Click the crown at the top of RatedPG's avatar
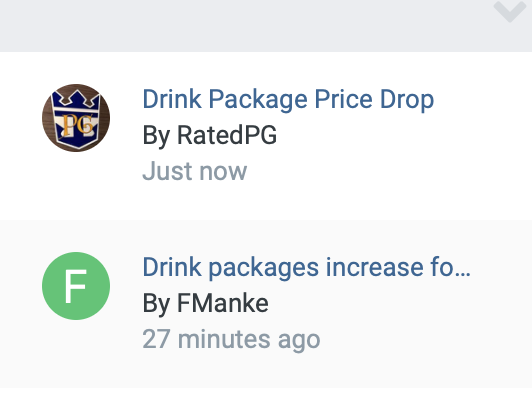The width and height of the screenshot is (532, 394). click(x=76, y=98)
